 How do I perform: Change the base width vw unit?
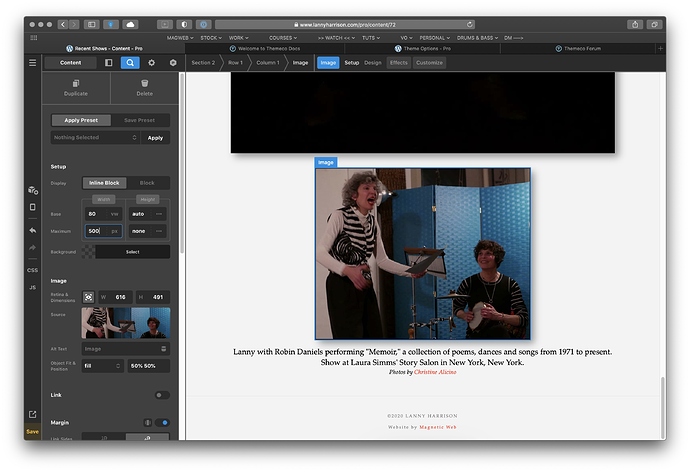click(x=114, y=214)
